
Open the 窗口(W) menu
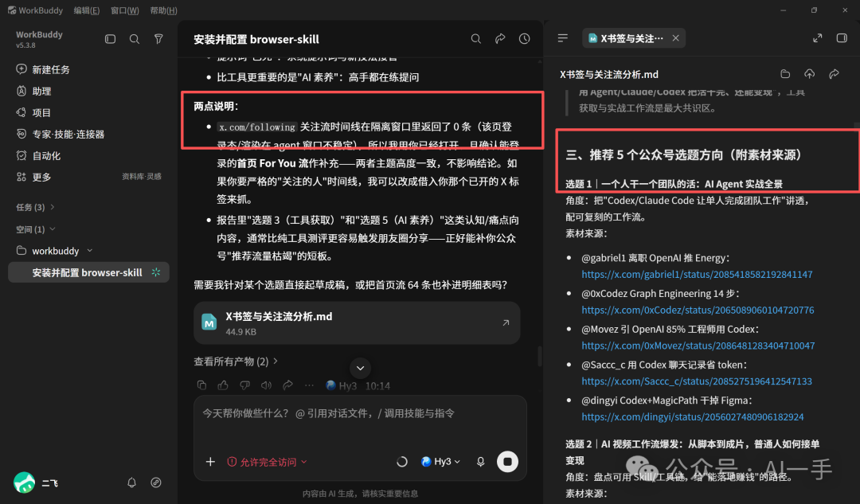(x=124, y=10)
